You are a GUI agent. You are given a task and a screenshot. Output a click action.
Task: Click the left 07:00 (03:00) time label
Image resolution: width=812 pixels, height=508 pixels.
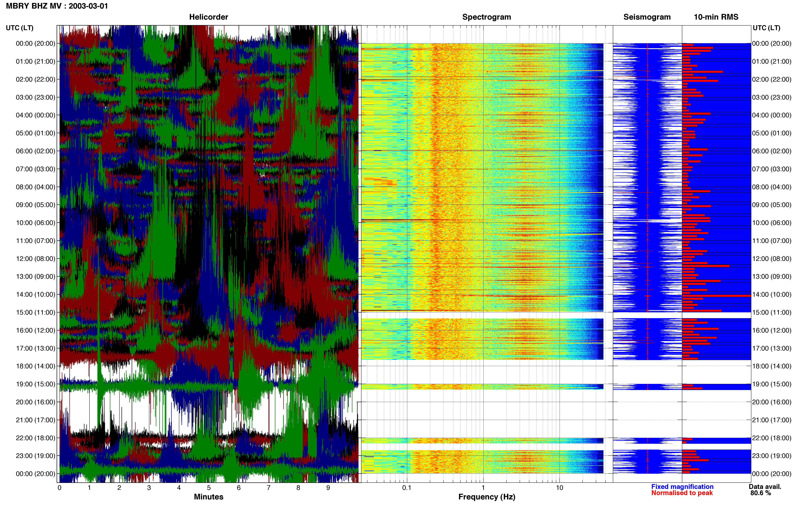pos(36,169)
